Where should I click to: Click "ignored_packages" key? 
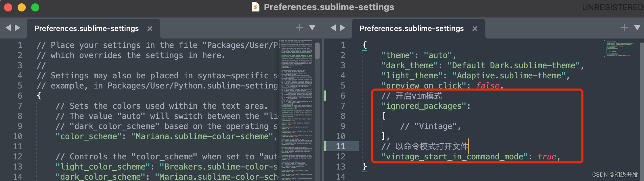click(x=424, y=106)
